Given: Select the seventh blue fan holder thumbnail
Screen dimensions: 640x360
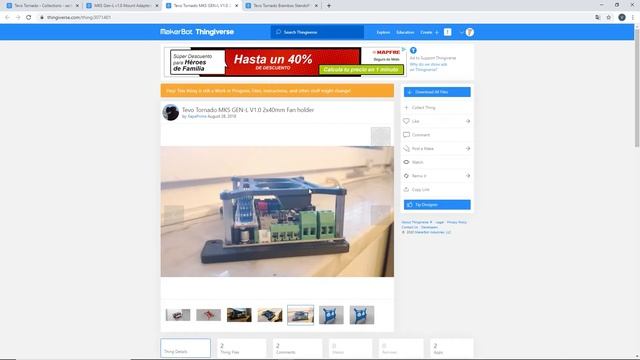Looking at the screenshot, I should pos(362,315).
